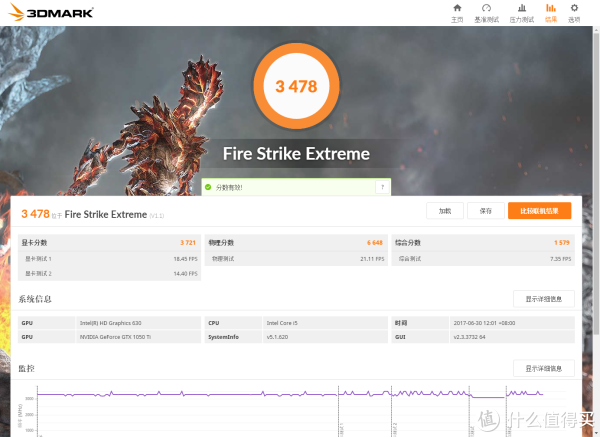This screenshot has height=437, width=600.
Task: Click the 监控 monitoring section heading
Action: coord(26,369)
